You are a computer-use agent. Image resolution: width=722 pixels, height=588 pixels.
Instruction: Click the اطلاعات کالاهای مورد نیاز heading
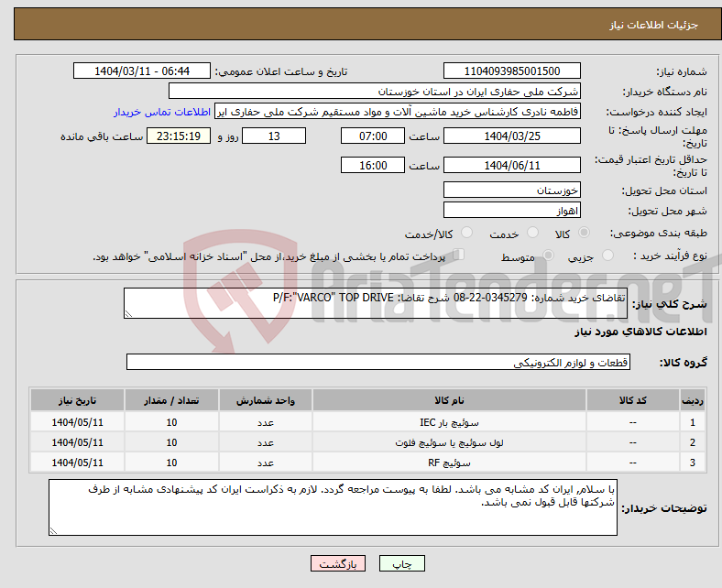640,332
